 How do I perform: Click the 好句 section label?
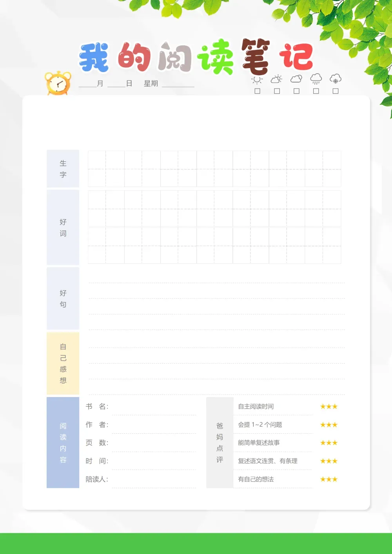pyautogui.click(x=63, y=299)
